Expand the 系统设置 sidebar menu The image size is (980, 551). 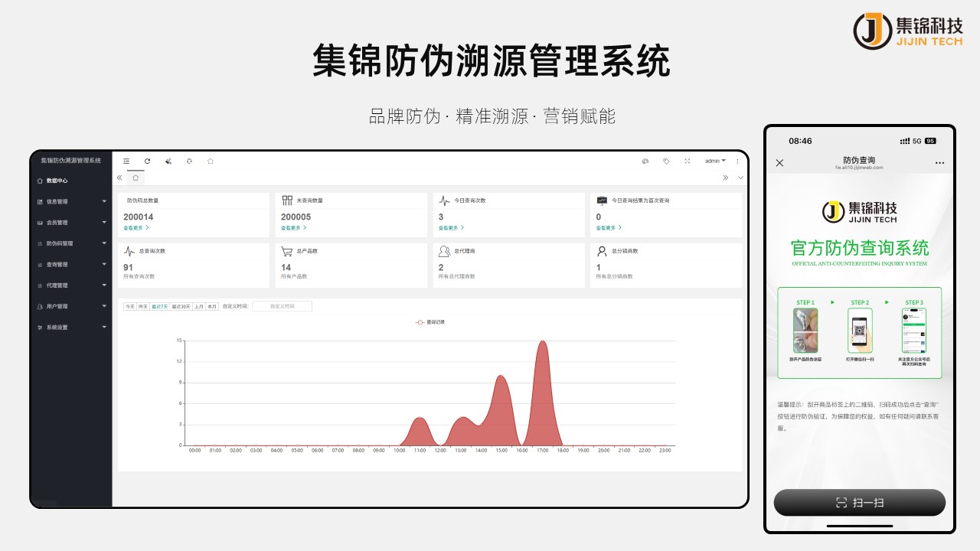point(71,328)
